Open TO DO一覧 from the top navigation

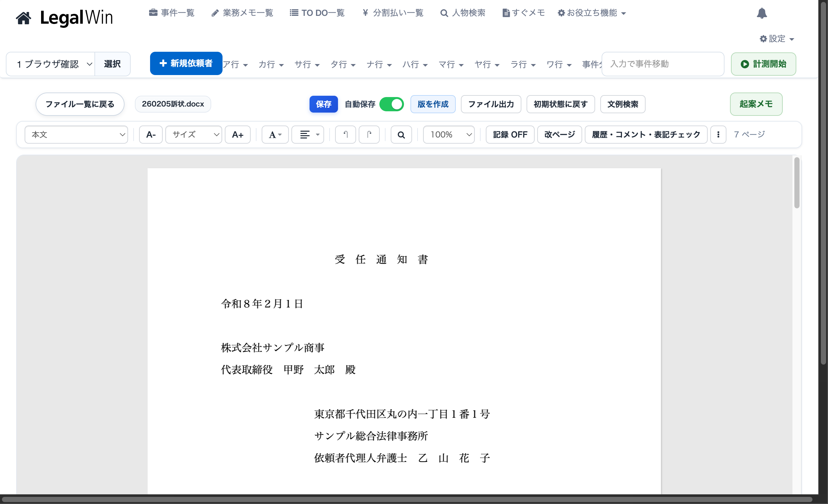[x=317, y=13]
